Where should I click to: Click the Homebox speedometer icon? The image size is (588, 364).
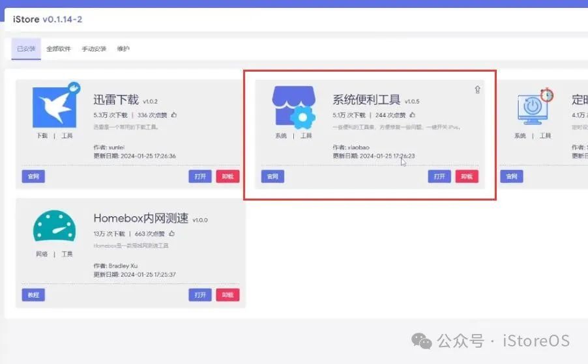click(54, 226)
